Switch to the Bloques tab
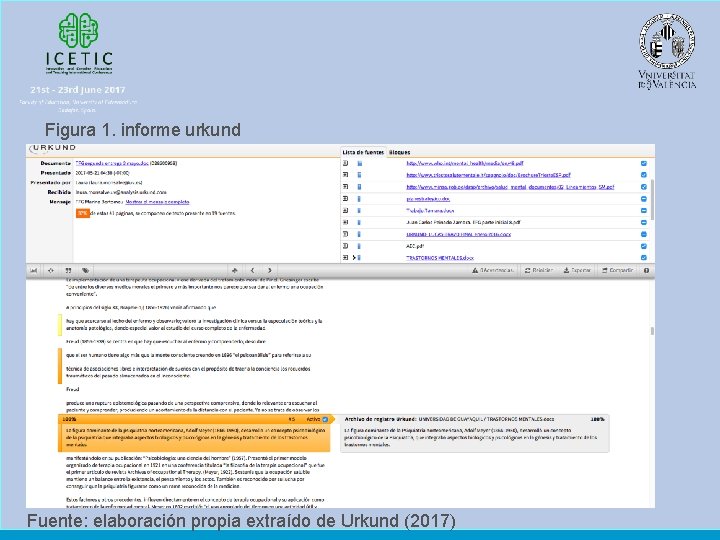This screenshot has height=540, width=720. point(399,152)
